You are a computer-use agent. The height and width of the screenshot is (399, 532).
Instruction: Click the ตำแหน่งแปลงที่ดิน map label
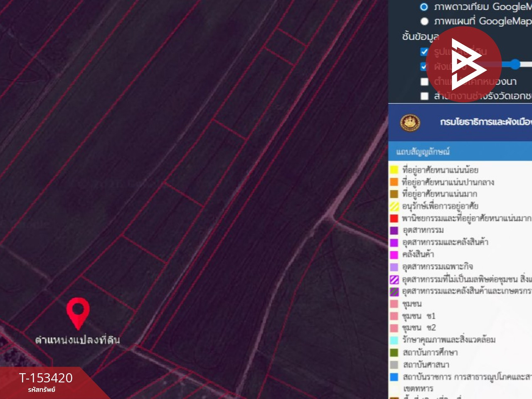(x=77, y=340)
